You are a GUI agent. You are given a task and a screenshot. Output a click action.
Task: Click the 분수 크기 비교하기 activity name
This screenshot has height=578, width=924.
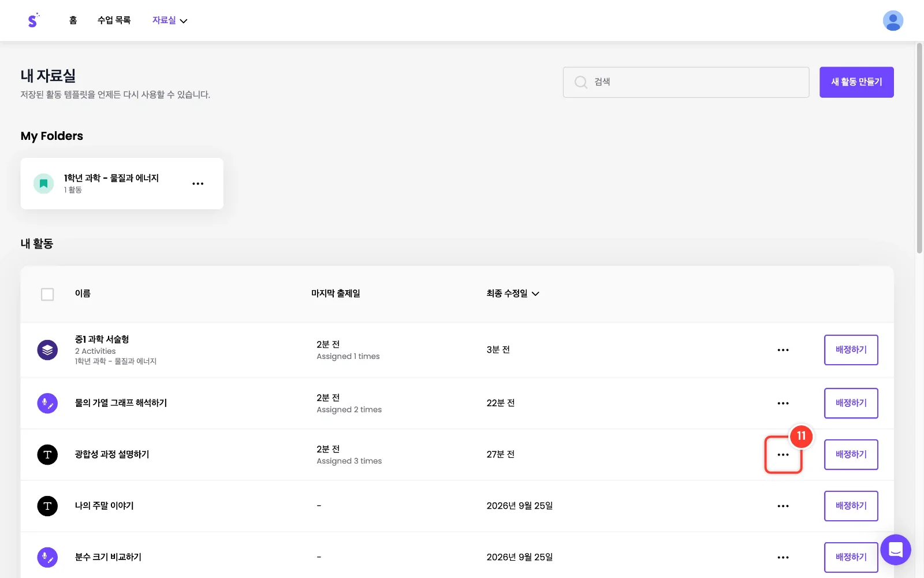108,557
